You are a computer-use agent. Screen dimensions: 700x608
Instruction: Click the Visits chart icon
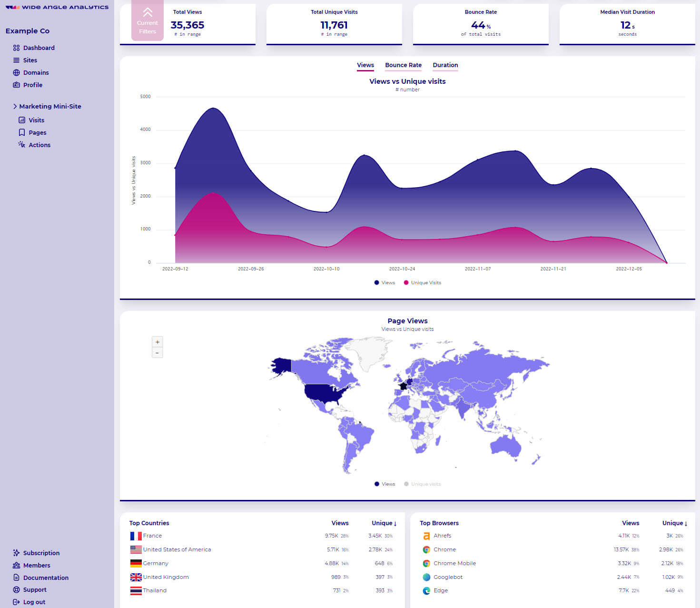22,120
